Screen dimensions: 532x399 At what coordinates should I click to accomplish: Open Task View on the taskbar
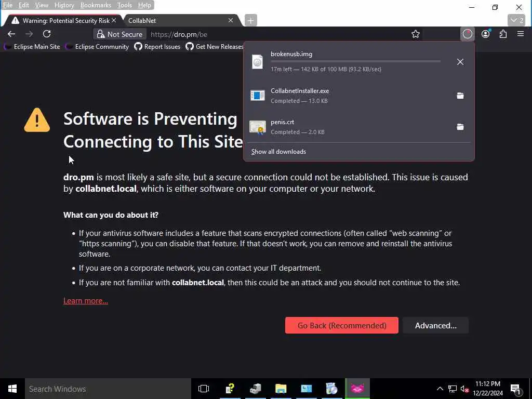[204, 389]
